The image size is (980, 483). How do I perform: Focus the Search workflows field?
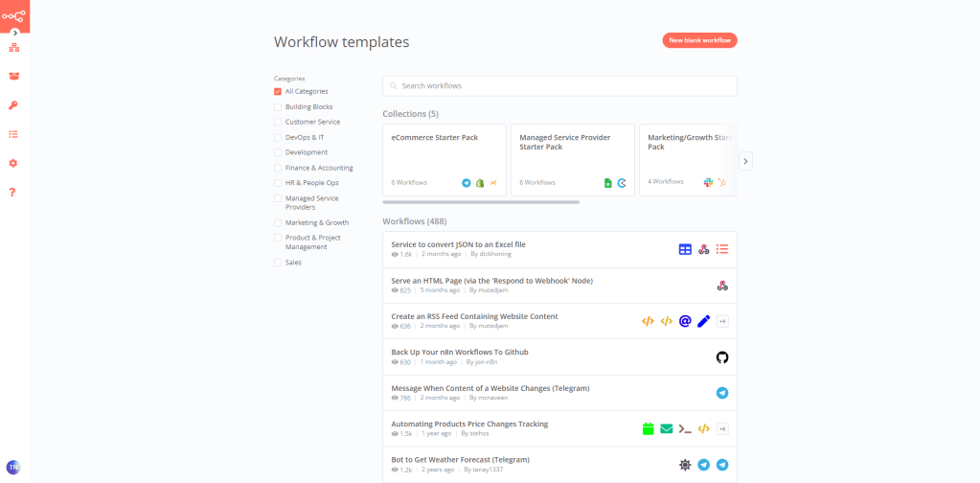coord(559,86)
